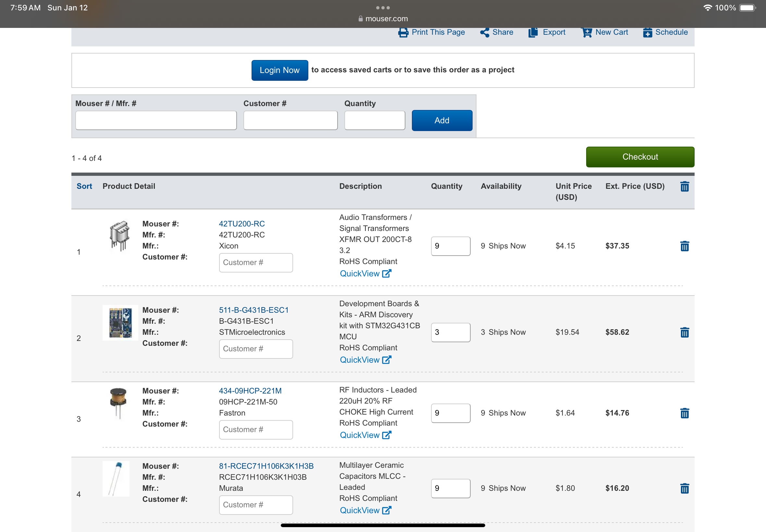
Task: Open Mouser part 81-RCEC71H106K3K1H3B link
Action: [266, 466]
